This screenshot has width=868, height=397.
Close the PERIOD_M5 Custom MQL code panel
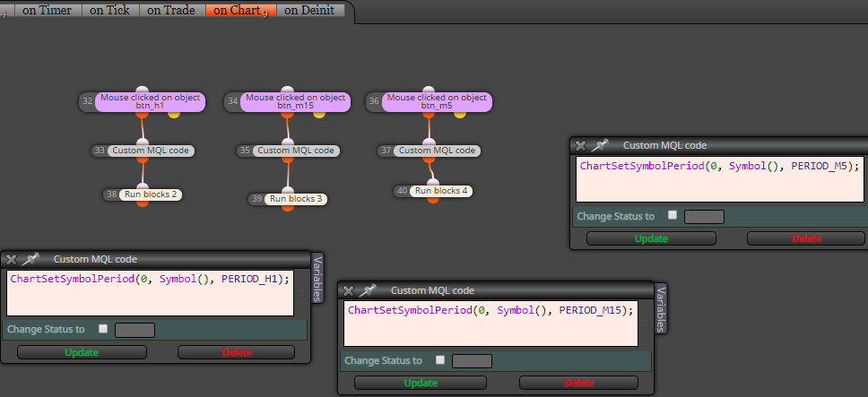pyautogui.click(x=580, y=146)
